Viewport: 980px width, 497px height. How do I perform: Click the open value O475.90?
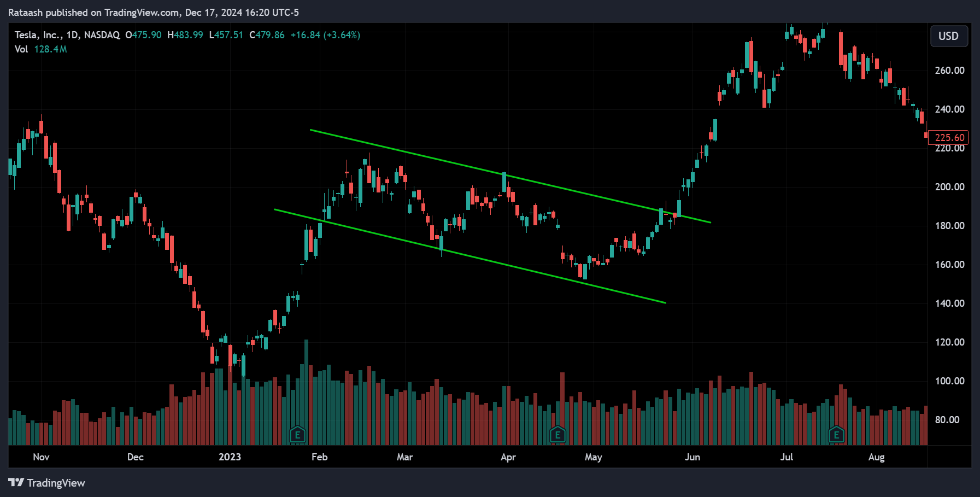143,35
